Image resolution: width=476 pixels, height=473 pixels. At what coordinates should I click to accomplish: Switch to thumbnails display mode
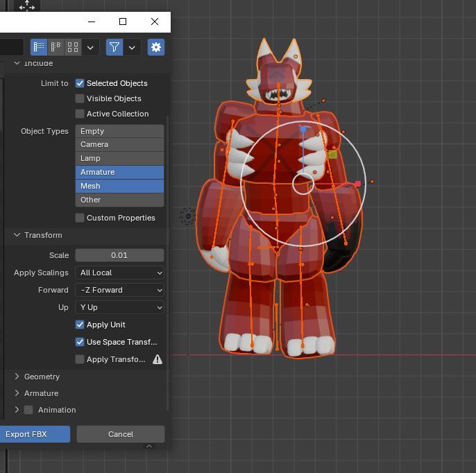point(73,47)
